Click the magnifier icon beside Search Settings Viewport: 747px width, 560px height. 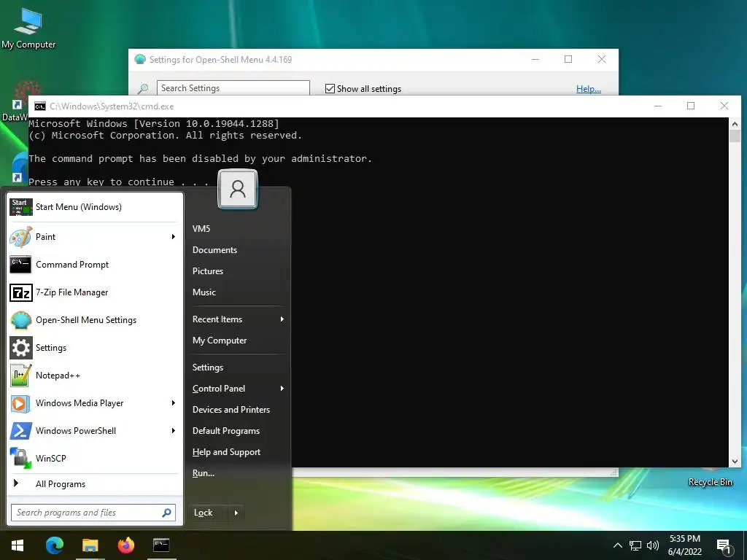(x=143, y=88)
